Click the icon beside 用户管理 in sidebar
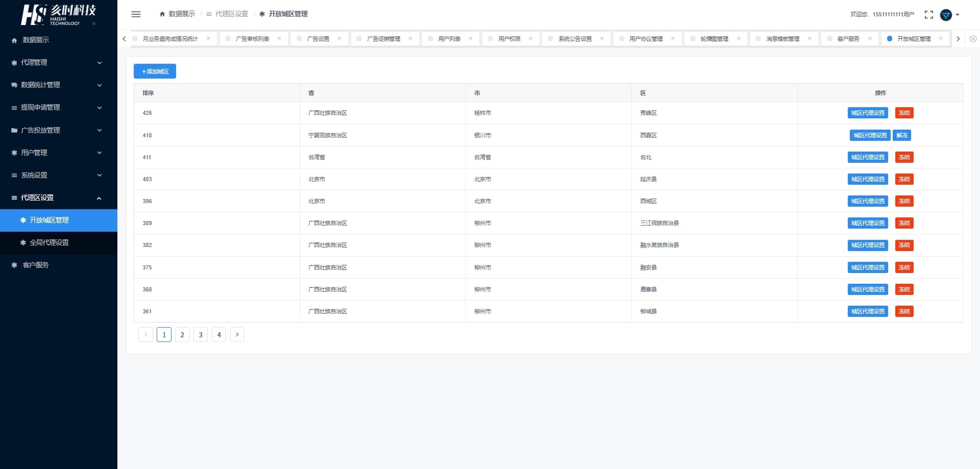Image resolution: width=980 pixels, height=469 pixels. [x=14, y=153]
